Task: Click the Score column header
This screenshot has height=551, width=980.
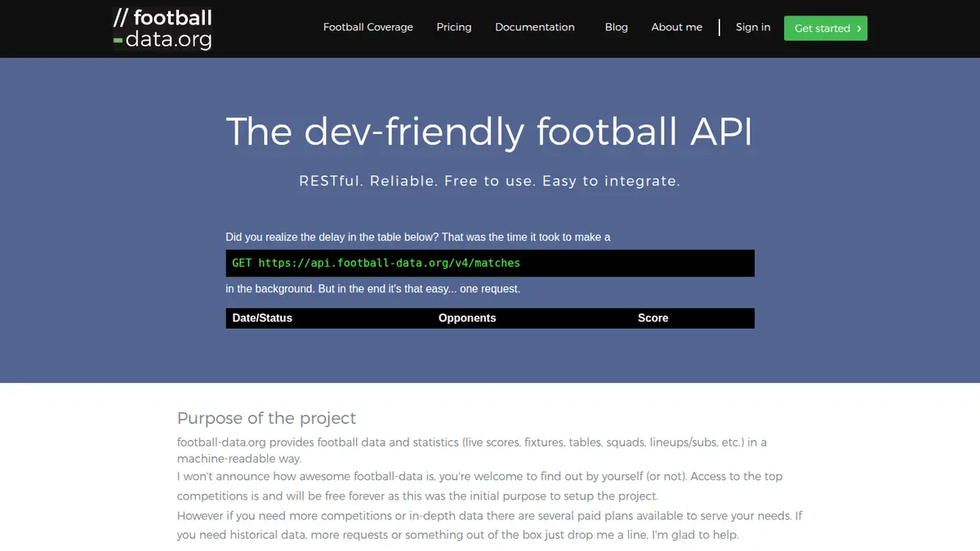Action: click(653, 318)
